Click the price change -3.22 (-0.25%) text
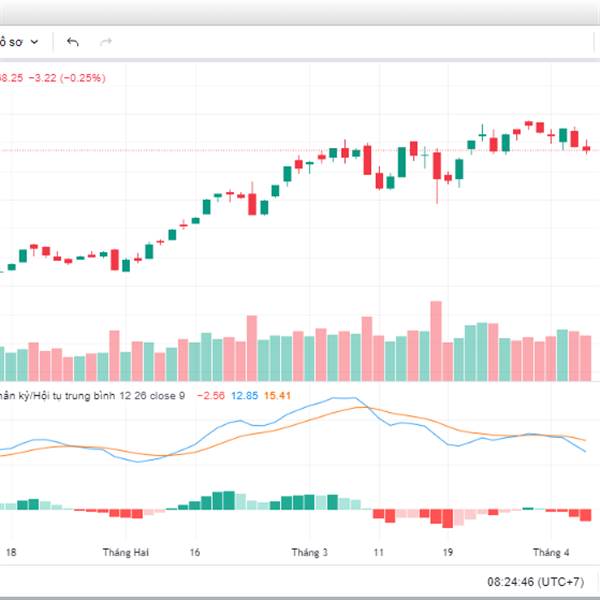 pos(67,78)
